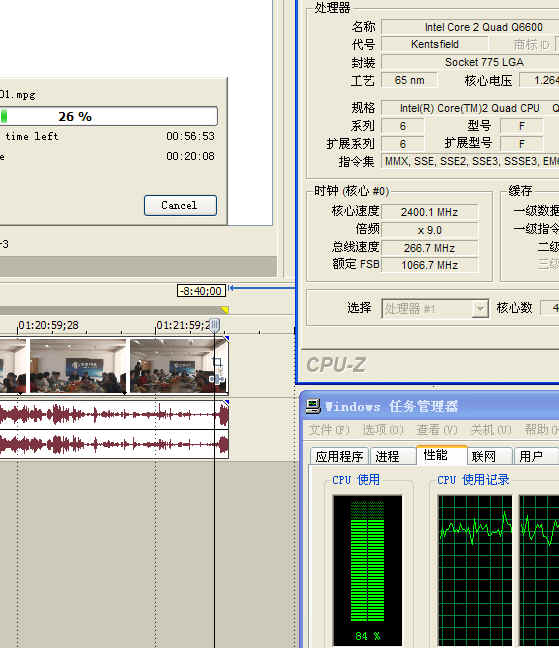Click the first CPU 使用记录 history graph
559x648 pixels.
coord(475,570)
